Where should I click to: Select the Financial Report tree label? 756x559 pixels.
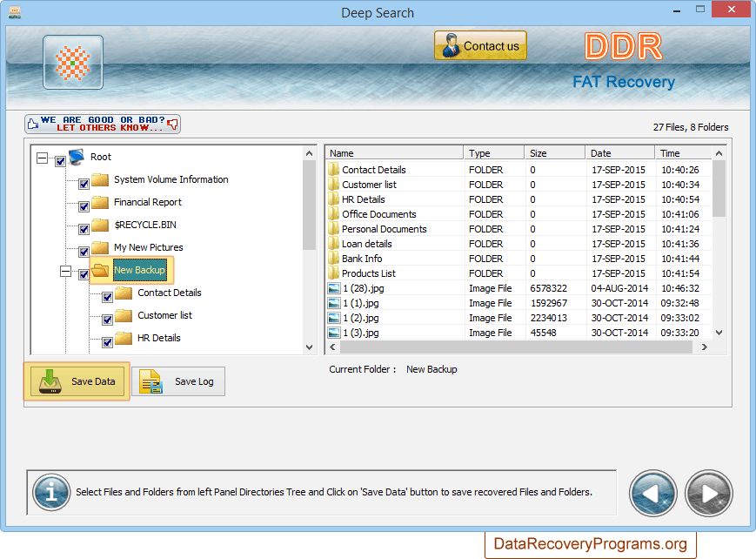[x=148, y=202]
